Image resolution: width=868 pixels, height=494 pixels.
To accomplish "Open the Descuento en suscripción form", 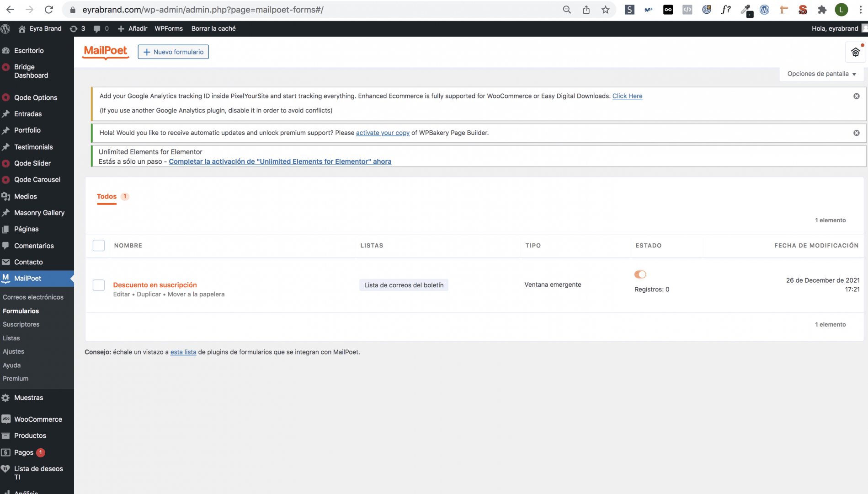I will coord(155,285).
